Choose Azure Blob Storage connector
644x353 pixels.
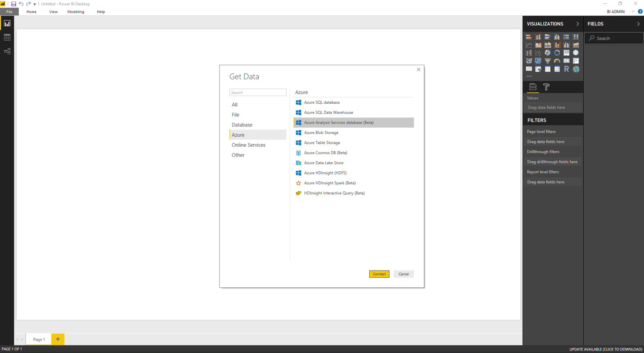click(354, 132)
